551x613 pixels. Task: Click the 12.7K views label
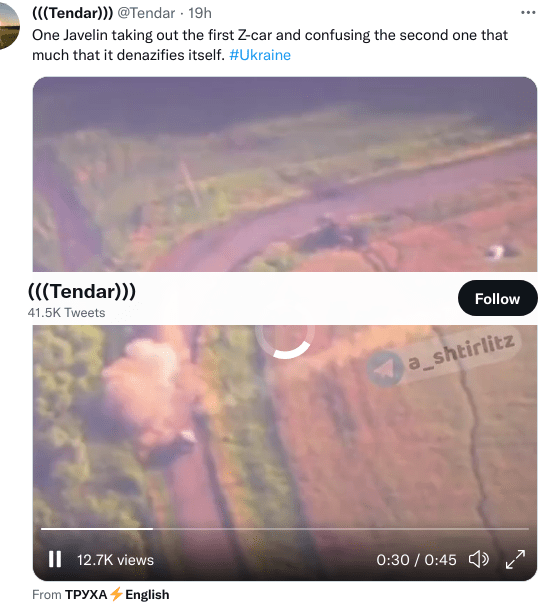115,560
